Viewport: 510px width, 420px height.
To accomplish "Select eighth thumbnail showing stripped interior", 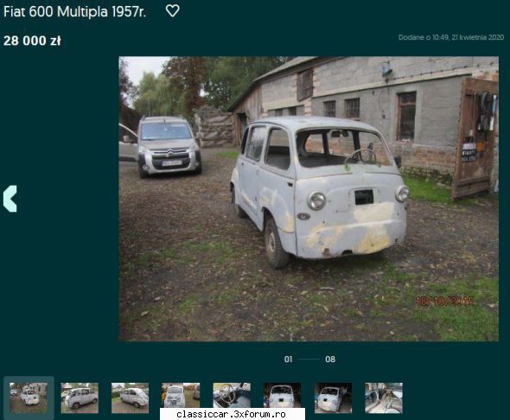I will 384,398.
